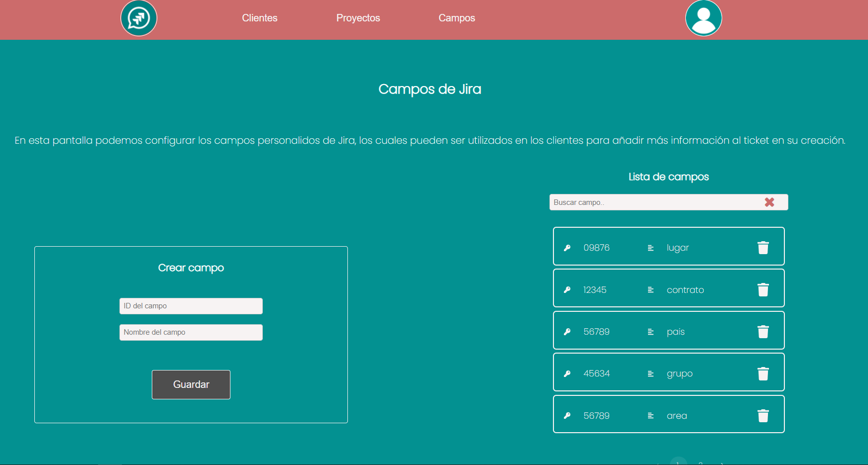Clear the search with the red X

coord(769,202)
